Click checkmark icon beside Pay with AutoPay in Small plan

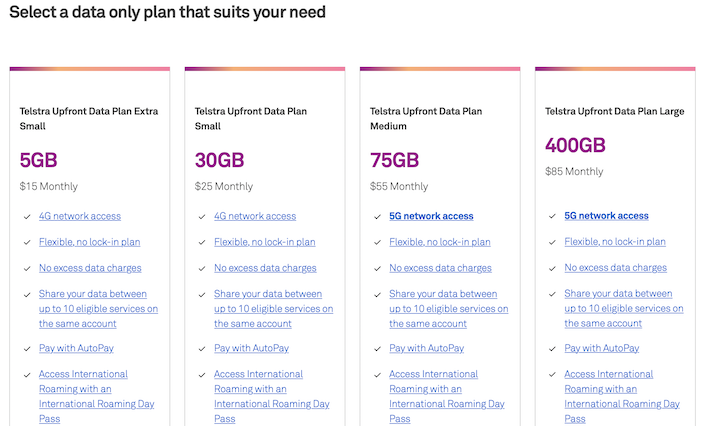201,349
